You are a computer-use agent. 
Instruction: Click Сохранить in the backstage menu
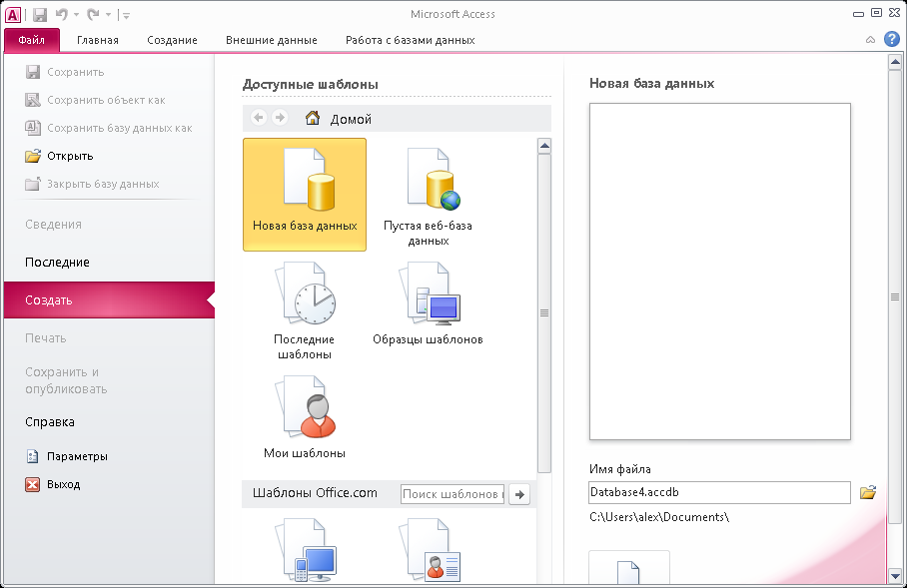point(65,72)
